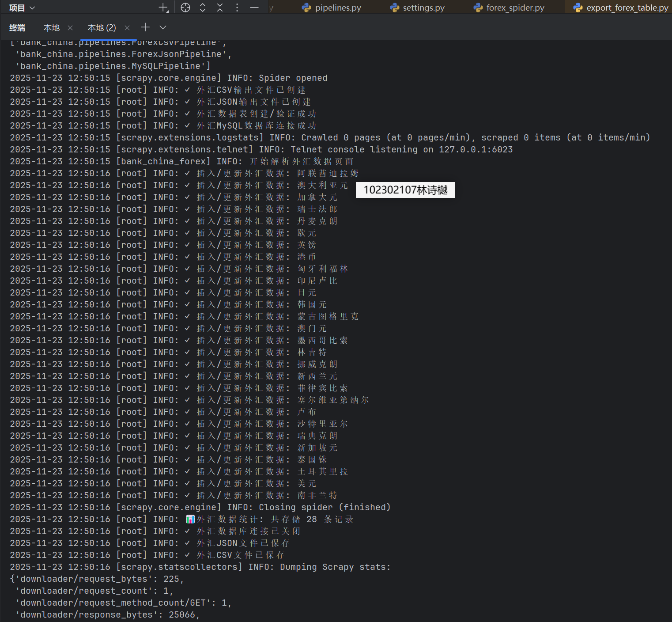Screen dimensions: 672x622
Task: Click the Python icon on settings.py tab
Action: pos(394,8)
